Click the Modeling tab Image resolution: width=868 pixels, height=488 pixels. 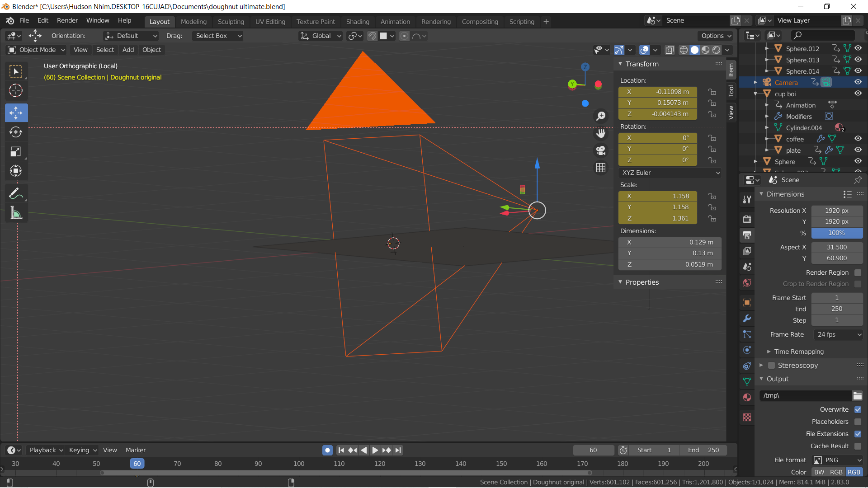pyautogui.click(x=194, y=21)
